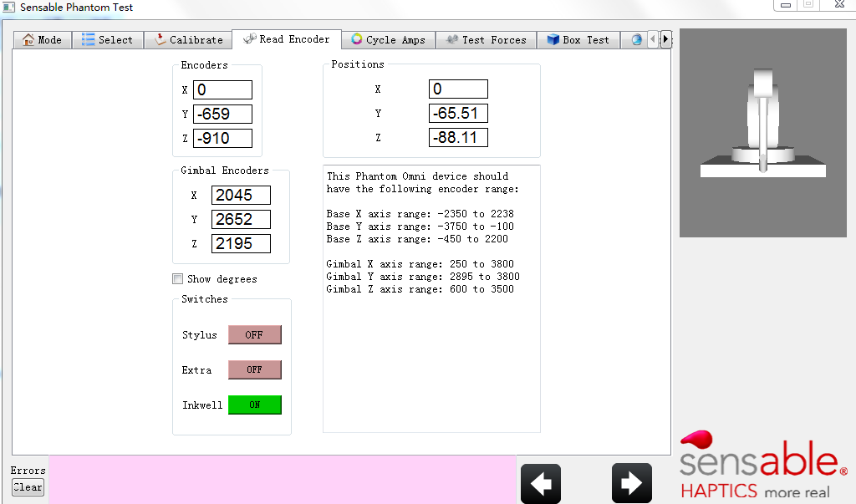Click the Sensable Phantom Test title bar icon
This screenshot has height=504, width=856.
click(8, 8)
